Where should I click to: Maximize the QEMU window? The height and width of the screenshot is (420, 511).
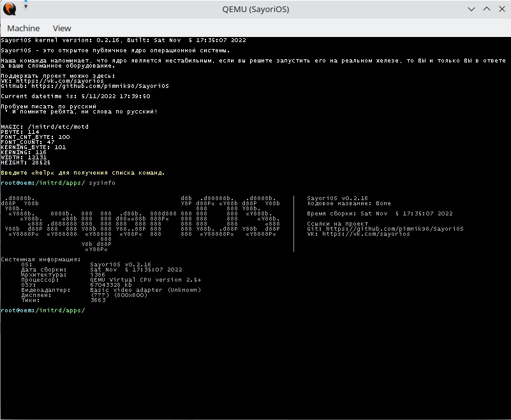pyautogui.click(x=486, y=10)
